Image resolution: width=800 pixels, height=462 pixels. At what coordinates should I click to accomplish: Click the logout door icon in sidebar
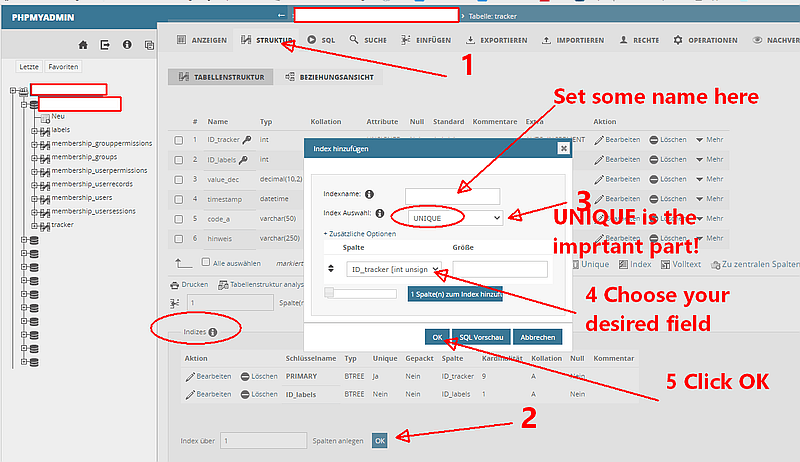tap(105, 45)
